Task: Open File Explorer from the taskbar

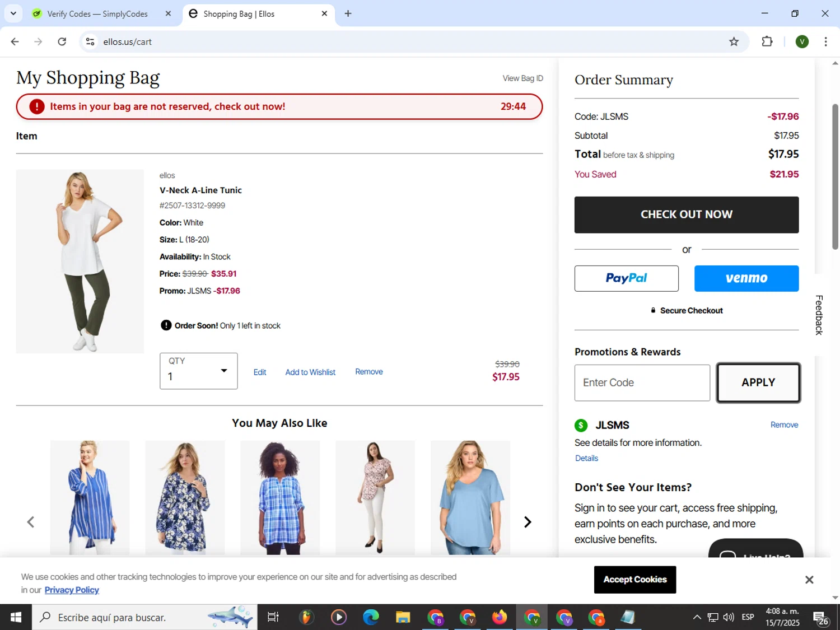Action: click(x=403, y=617)
